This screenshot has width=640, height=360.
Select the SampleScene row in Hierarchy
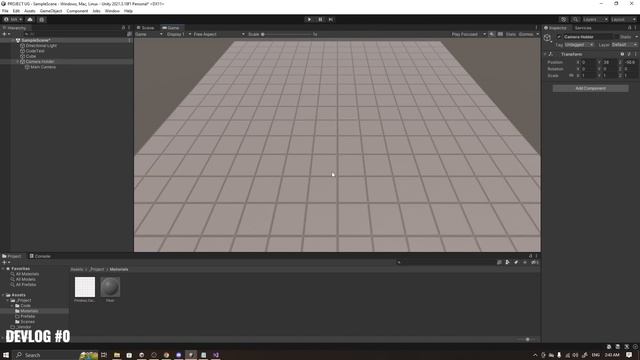[67, 40]
